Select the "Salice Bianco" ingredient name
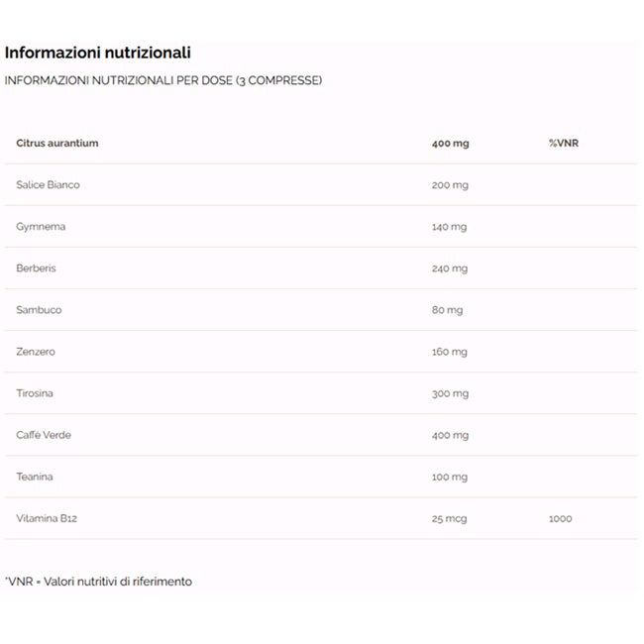644x644 pixels. point(49,185)
